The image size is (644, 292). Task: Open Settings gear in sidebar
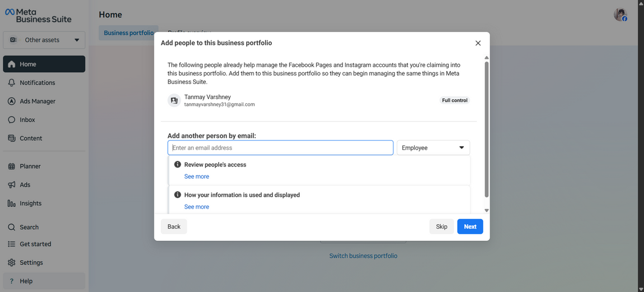(12, 263)
